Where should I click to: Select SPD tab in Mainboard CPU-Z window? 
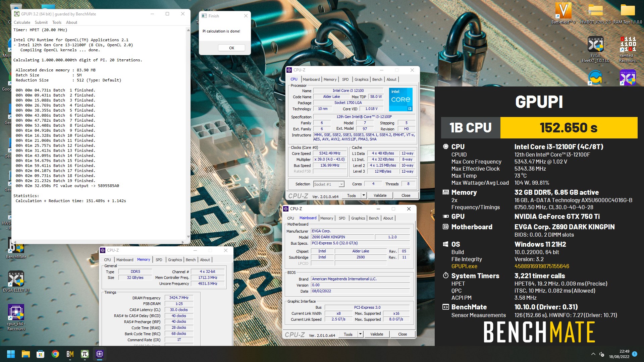click(x=342, y=218)
